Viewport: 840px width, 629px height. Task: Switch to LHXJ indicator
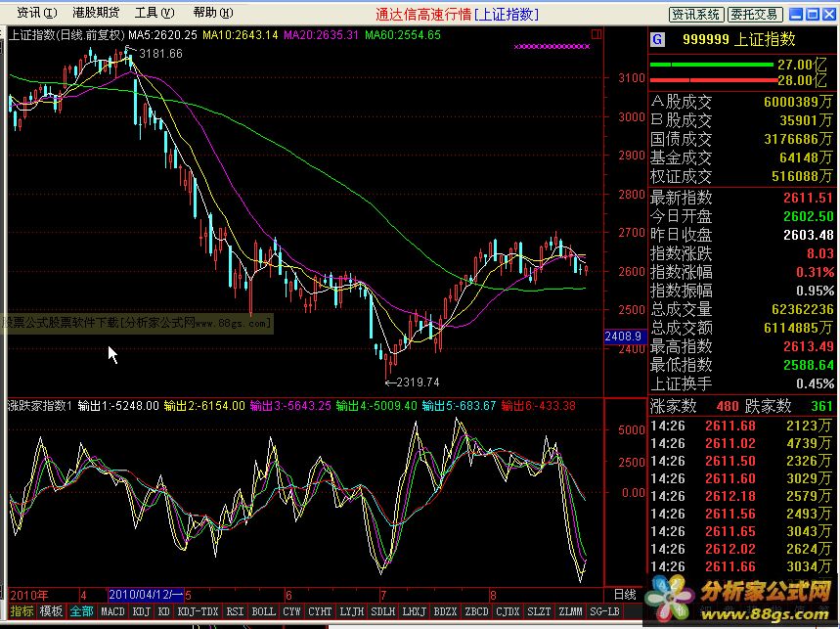pyautogui.click(x=414, y=610)
